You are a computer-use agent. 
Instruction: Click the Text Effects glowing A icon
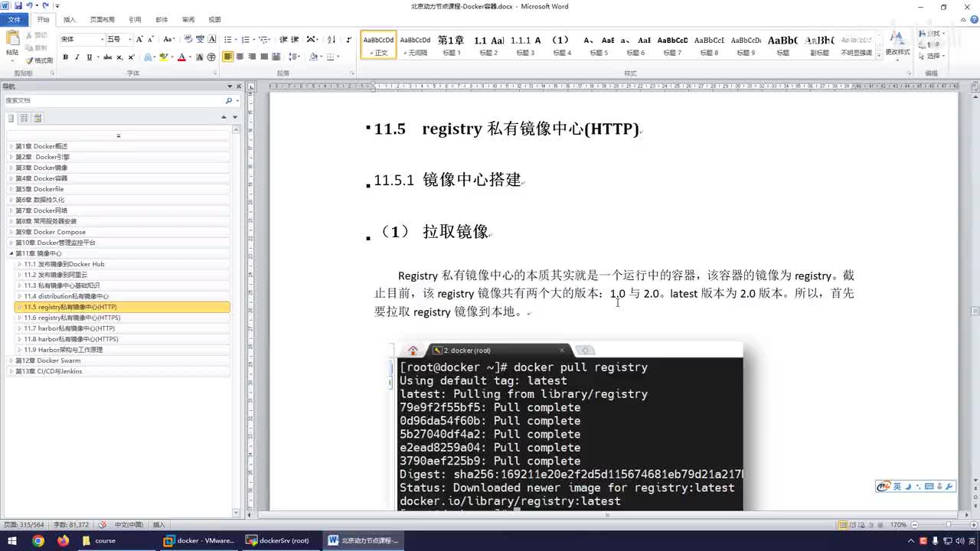coord(149,57)
